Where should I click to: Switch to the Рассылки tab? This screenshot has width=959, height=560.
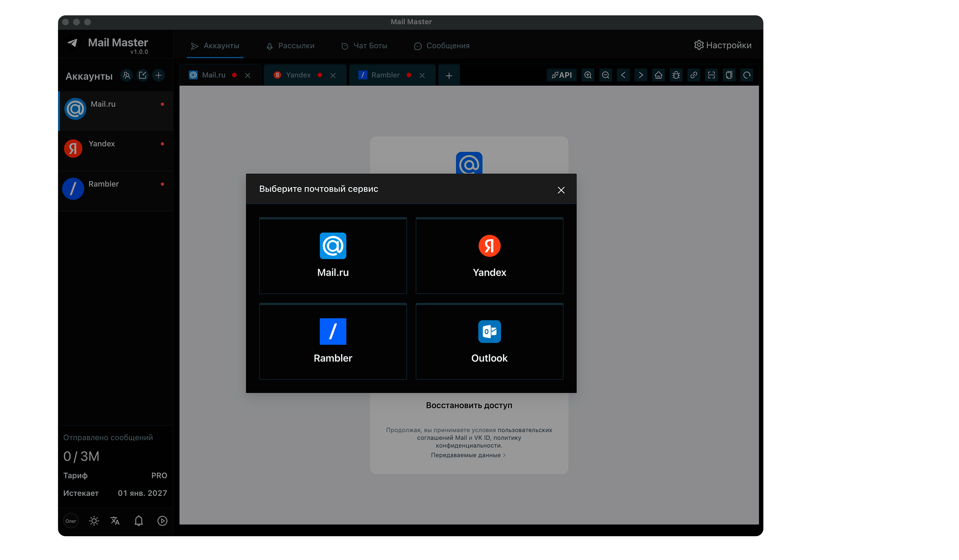[x=290, y=46]
